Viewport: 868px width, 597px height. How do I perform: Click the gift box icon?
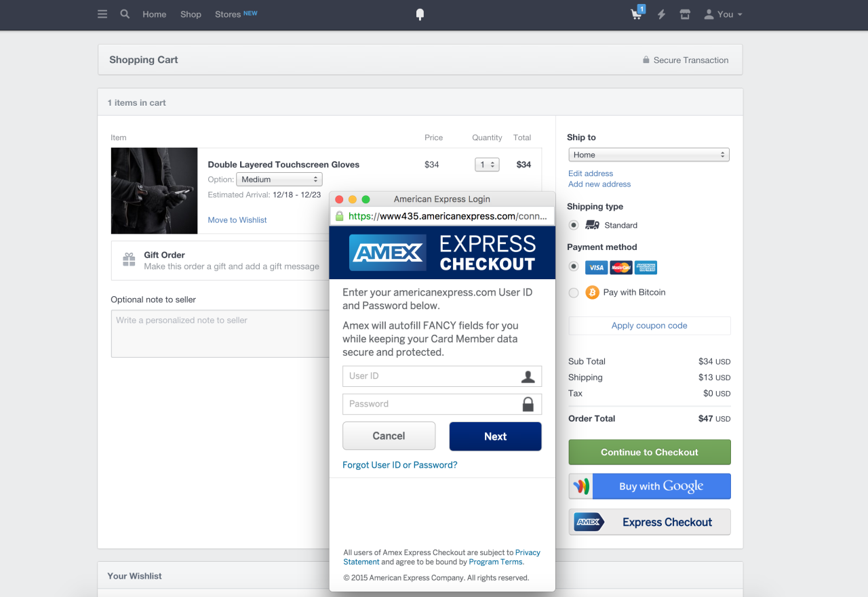(x=129, y=260)
